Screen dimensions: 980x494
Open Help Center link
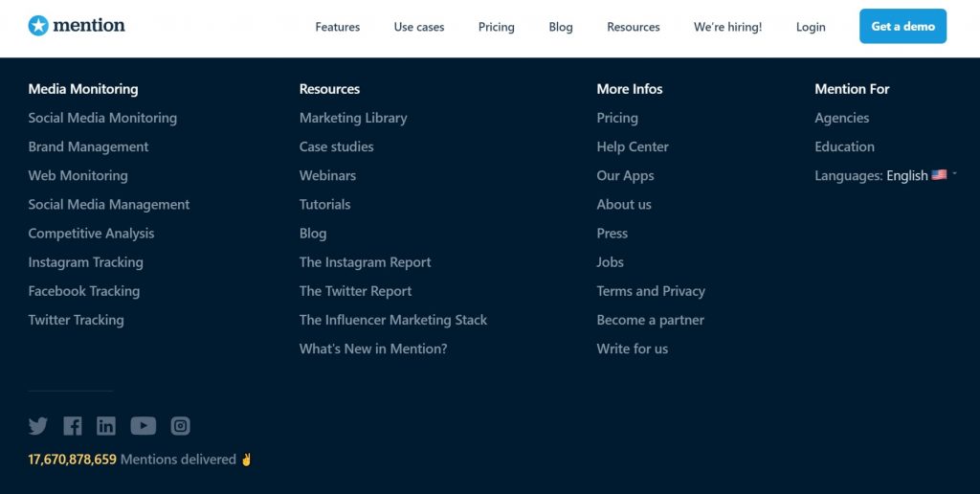(633, 146)
